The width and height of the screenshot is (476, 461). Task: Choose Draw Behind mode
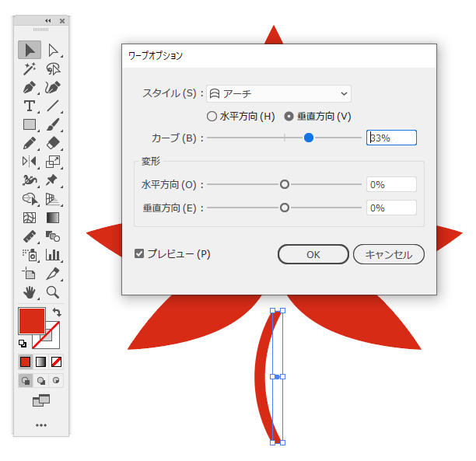(x=40, y=381)
